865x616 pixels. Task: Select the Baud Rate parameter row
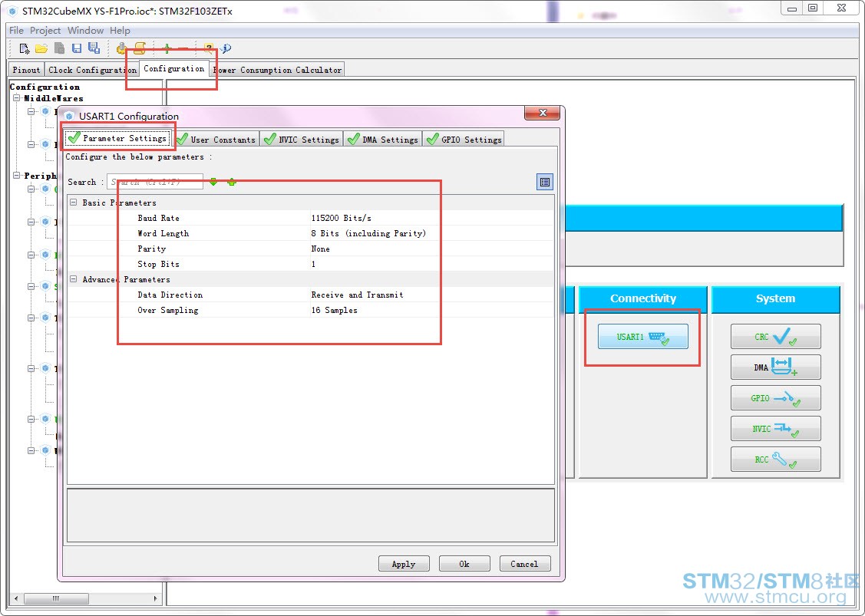tap(311, 218)
